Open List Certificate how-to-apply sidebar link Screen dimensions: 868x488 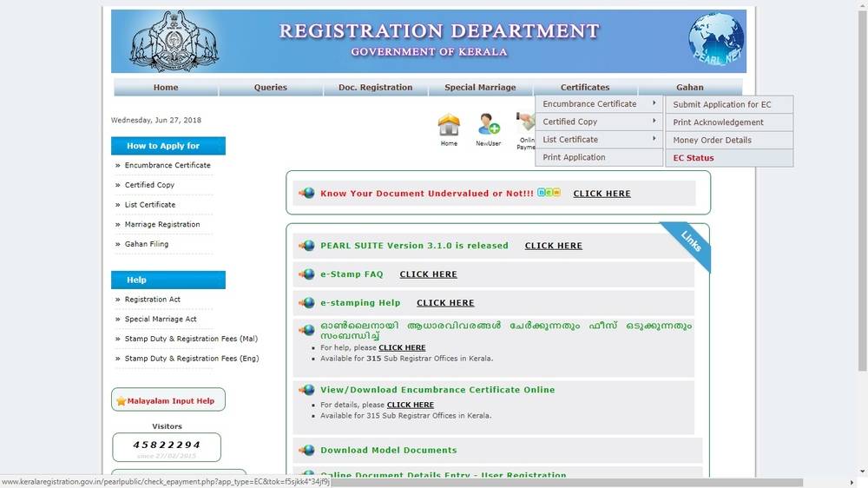pyautogui.click(x=150, y=204)
